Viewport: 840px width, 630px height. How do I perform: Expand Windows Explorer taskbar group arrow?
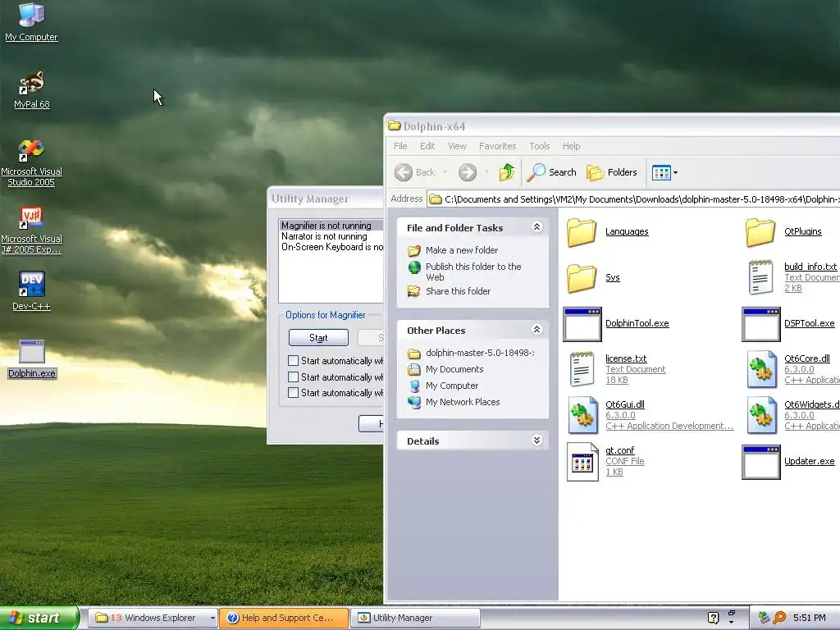tap(212, 619)
